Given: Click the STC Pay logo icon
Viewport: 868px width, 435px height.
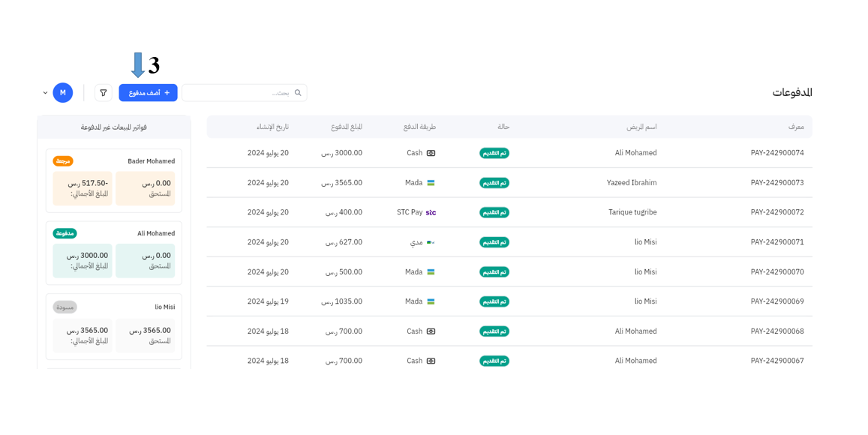Looking at the screenshot, I should coord(431,213).
